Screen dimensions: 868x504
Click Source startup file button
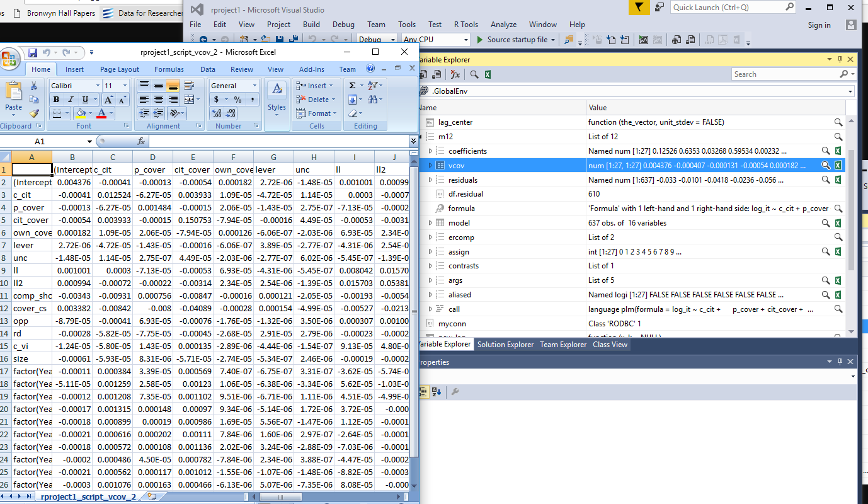pos(512,40)
